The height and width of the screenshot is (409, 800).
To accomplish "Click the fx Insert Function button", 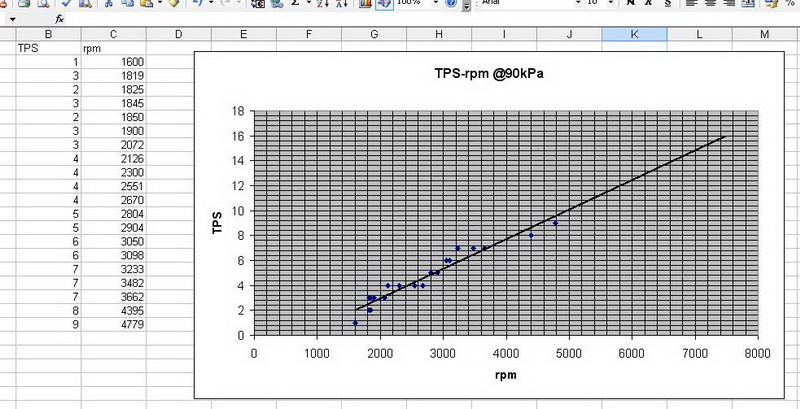I will tap(60, 19).
